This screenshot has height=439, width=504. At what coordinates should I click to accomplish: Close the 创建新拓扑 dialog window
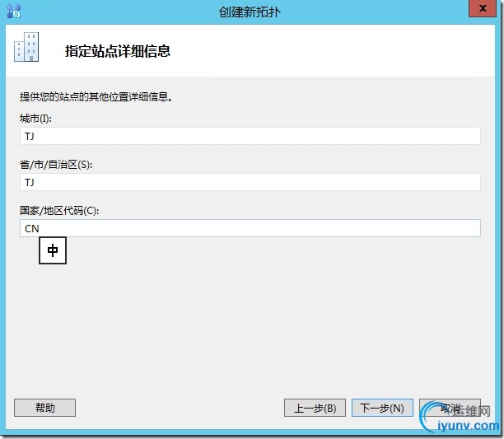click(x=483, y=9)
